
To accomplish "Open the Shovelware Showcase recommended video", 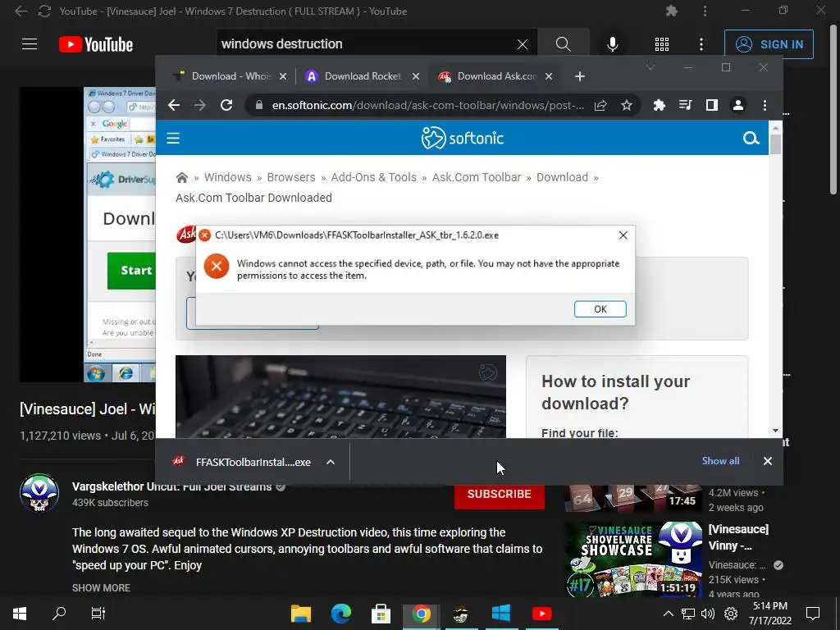I will (x=634, y=559).
